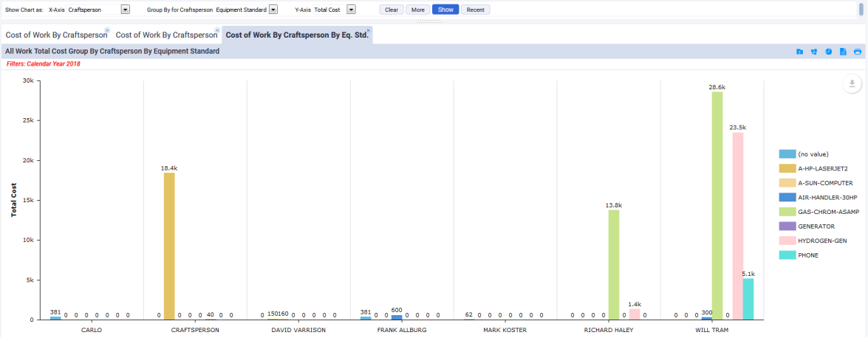
Task: Click the 5.1k teal bar for WILL TRAM
Action: (748, 300)
